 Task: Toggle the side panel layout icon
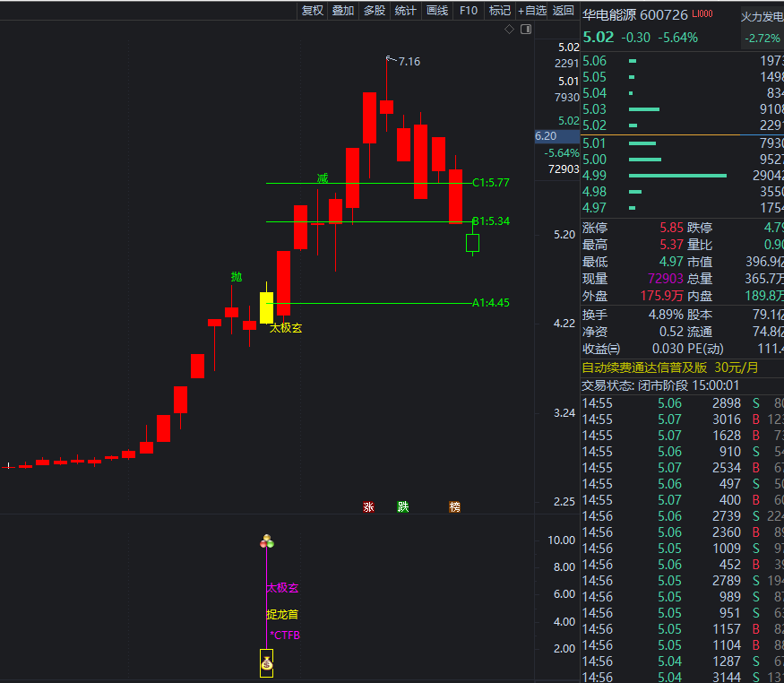coord(525,30)
